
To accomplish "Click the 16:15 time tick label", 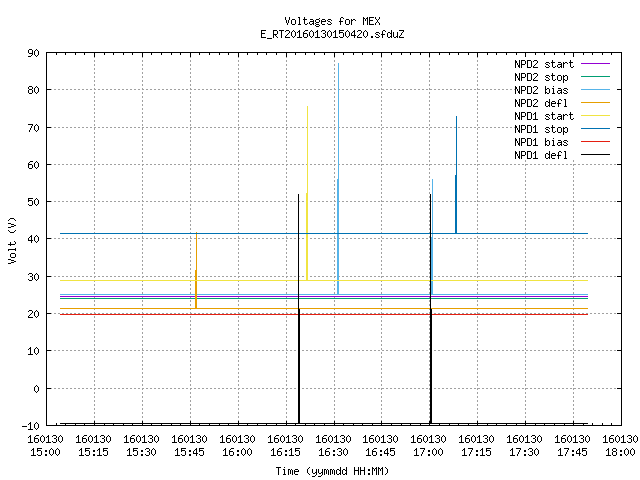I will pos(285,452).
